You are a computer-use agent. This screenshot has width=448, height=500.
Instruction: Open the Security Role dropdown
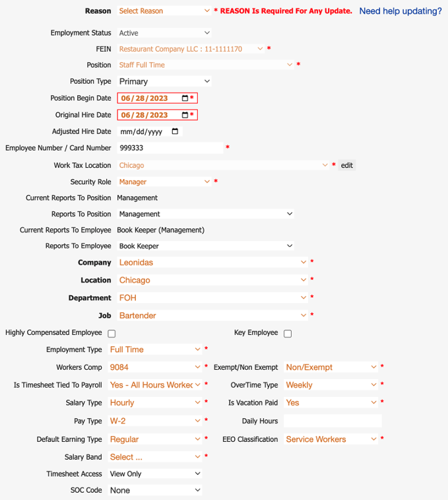pyautogui.click(x=164, y=182)
